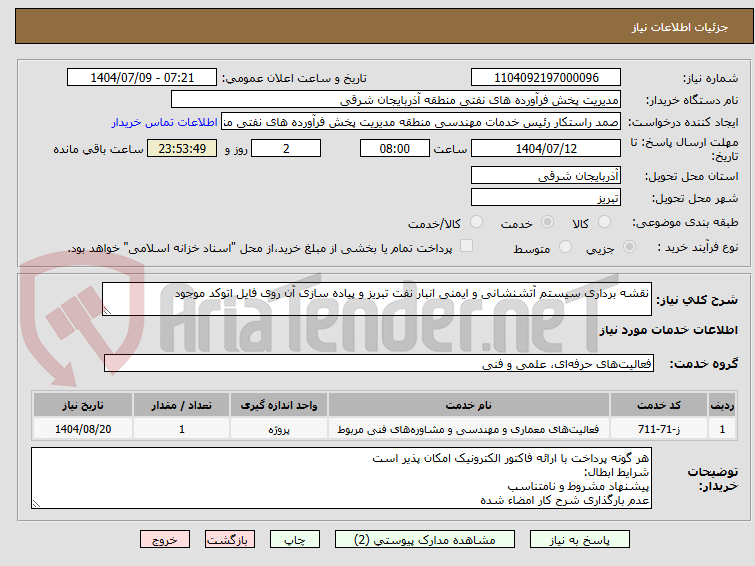The width and height of the screenshot is (755, 566).
Task: Click service code cell ز-71-711
Action: [x=659, y=429]
